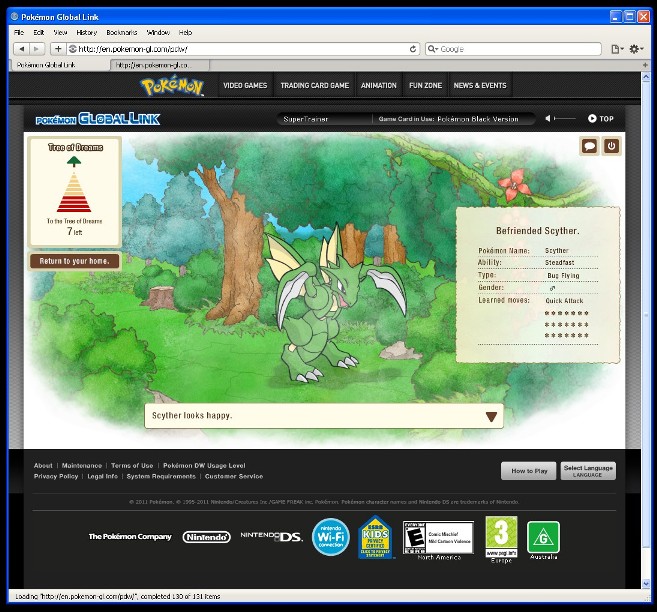Open the Bookmarks menu
The image size is (657, 612).
pos(121,32)
